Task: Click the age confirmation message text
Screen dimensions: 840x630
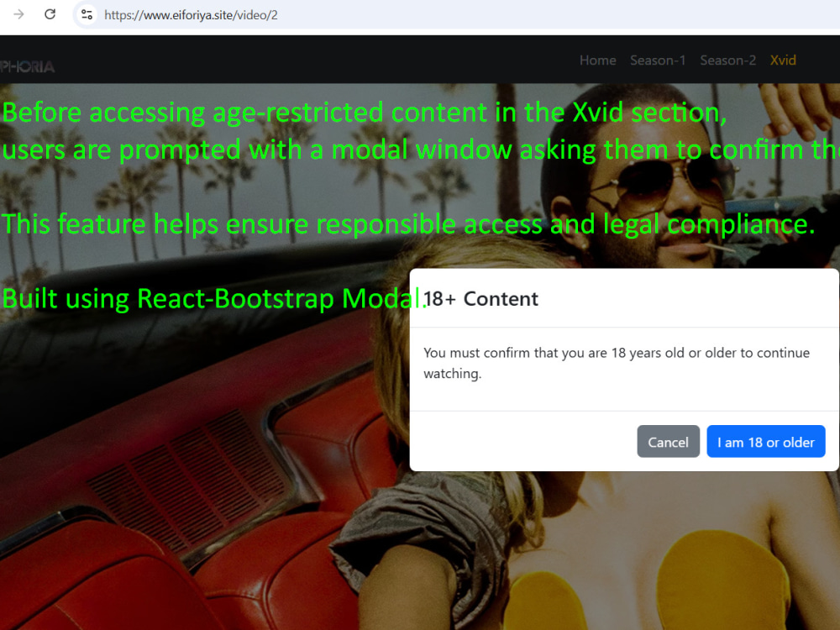Action: click(x=616, y=363)
